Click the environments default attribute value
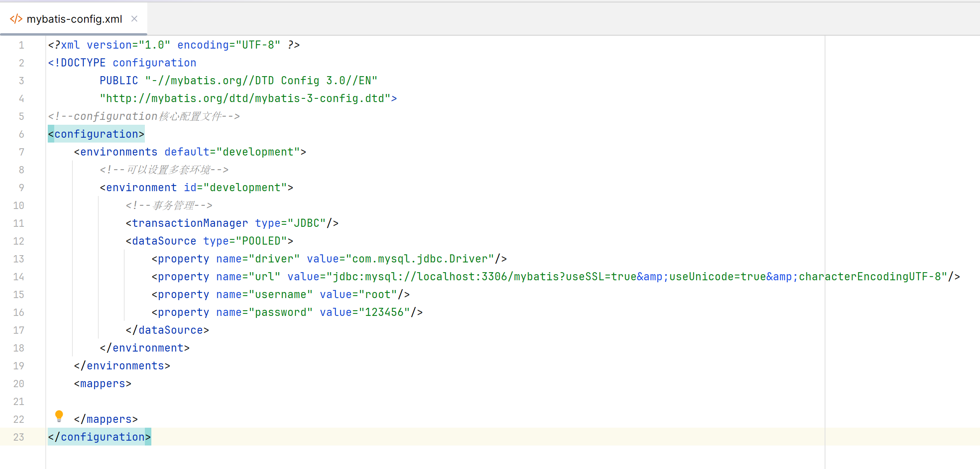980x469 pixels. (258, 152)
